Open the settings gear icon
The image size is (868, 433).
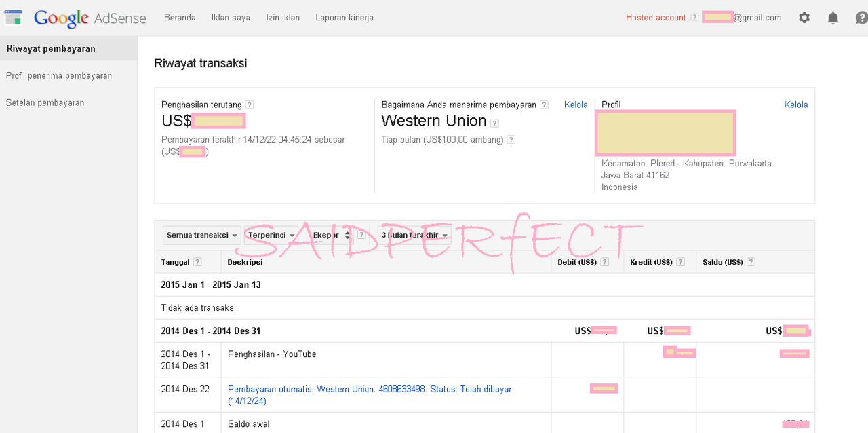[x=804, y=18]
